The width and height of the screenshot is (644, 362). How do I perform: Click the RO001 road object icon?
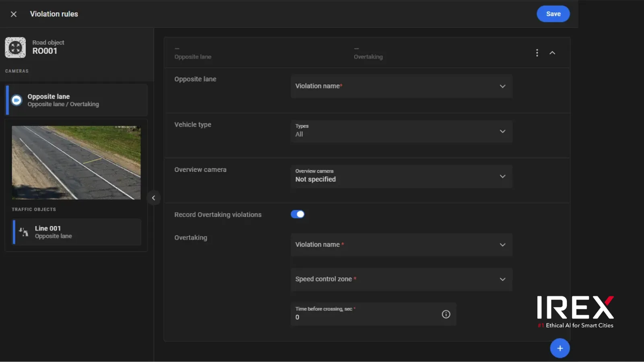coord(15,47)
